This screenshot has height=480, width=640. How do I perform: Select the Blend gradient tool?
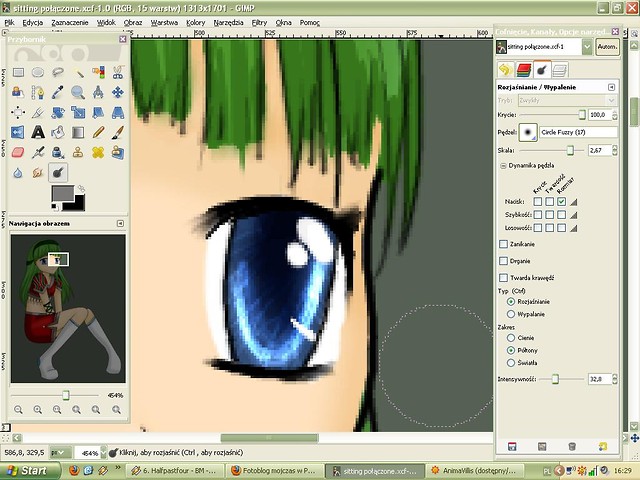pyautogui.click(x=78, y=132)
